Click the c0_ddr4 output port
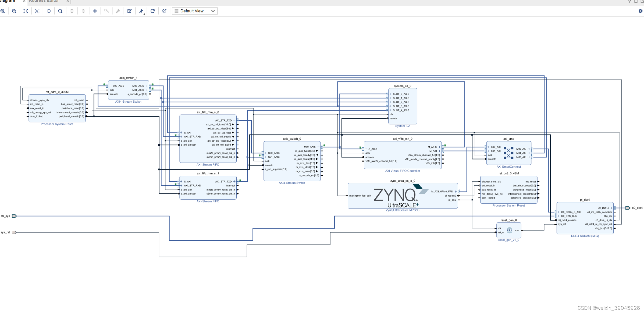The height and width of the screenshot is (313, 644). 628,208
